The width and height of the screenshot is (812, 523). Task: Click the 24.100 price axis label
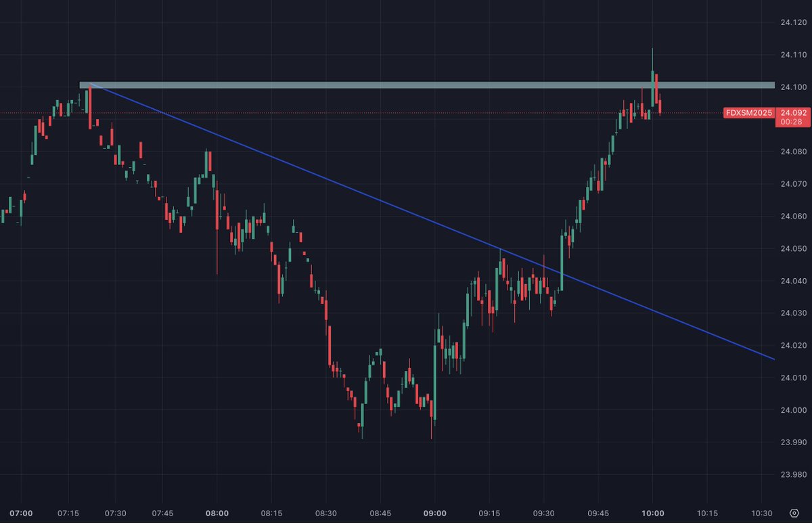[x=793, y=87]
